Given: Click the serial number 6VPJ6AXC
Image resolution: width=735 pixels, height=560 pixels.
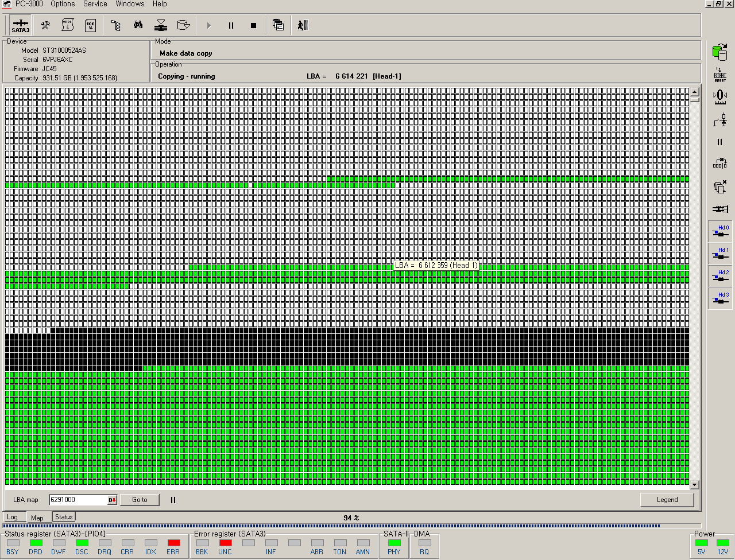Looking at the screenshot, I should coord(57,60).
